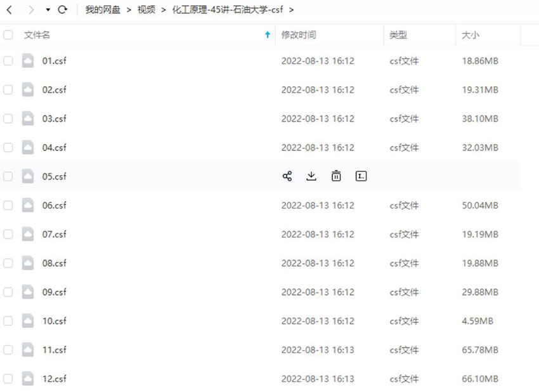Click the file icon of 11.csf
This screenshot has width=539, height=392.
pyautogui.click(x=28, y=350)
